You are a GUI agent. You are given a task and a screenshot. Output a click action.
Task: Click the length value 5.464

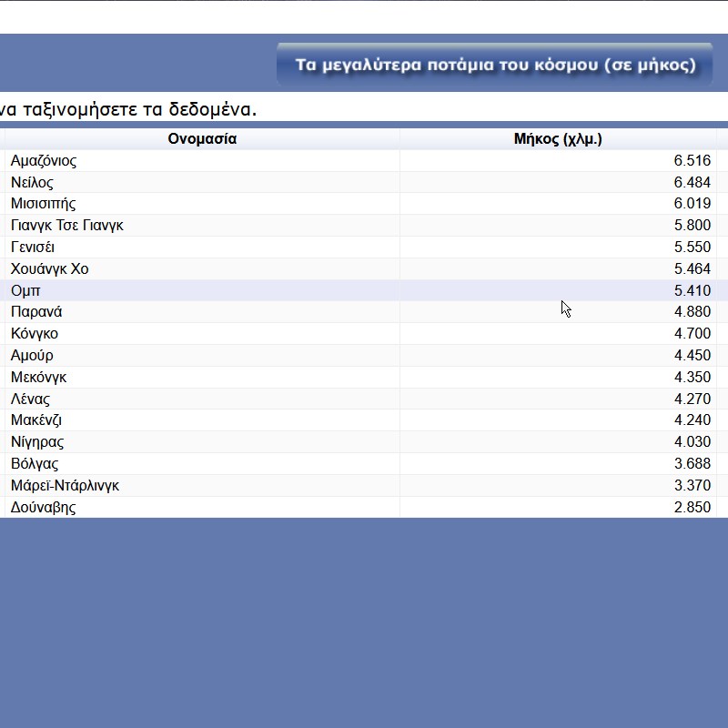pos(692,268)
